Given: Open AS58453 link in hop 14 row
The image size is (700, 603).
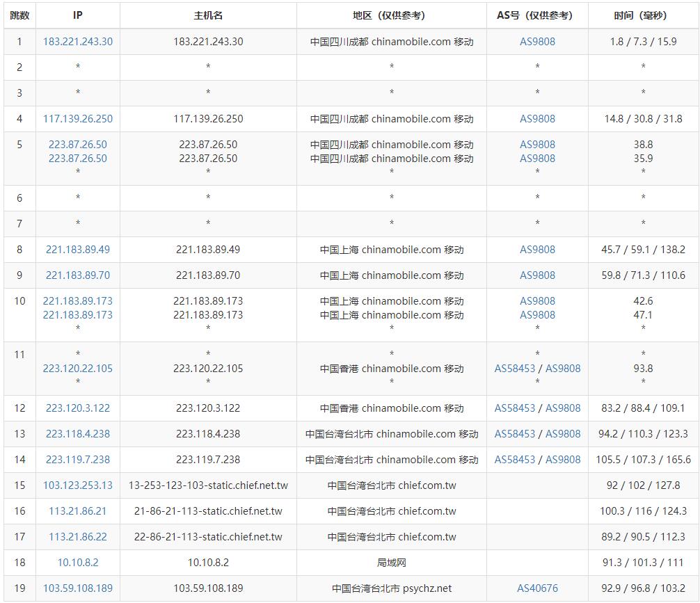Looking at the screenshot, I should coord(515,460).
